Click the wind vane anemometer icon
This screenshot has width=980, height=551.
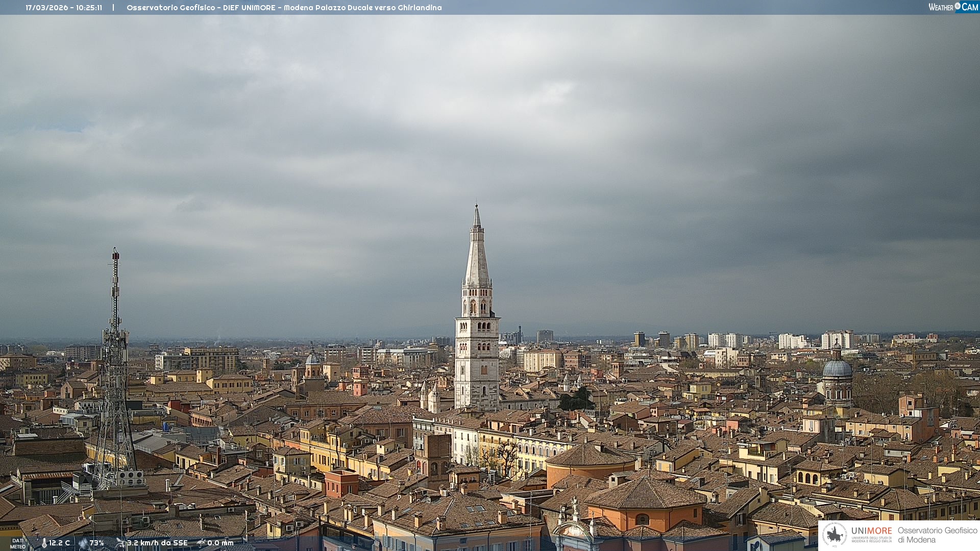pos(120,543)
